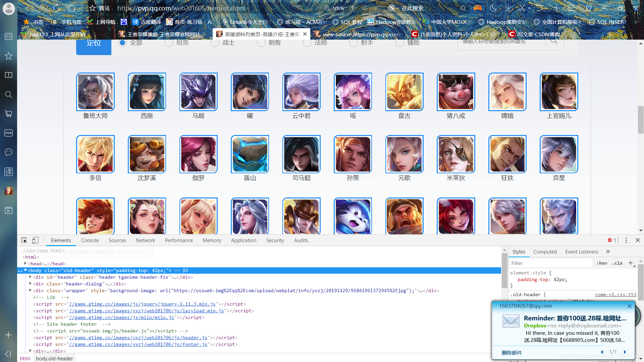Open 猪八戒 hero portrait
The image size is (644, 362).
point(456,92)
